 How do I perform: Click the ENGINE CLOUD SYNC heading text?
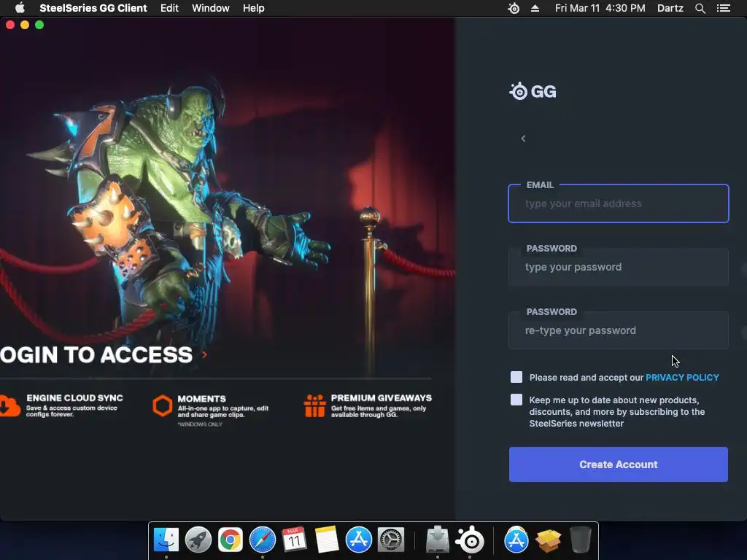(x=75, y=398)
